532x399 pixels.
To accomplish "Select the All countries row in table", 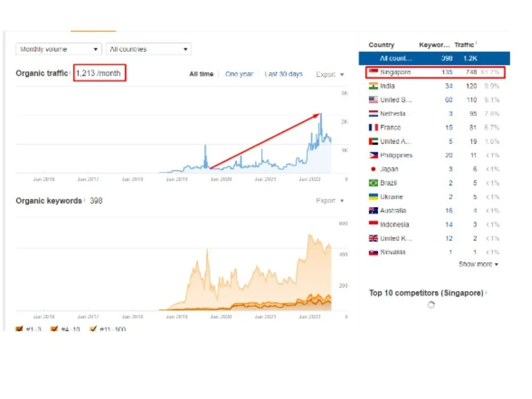I will click(x=434, y=59).
